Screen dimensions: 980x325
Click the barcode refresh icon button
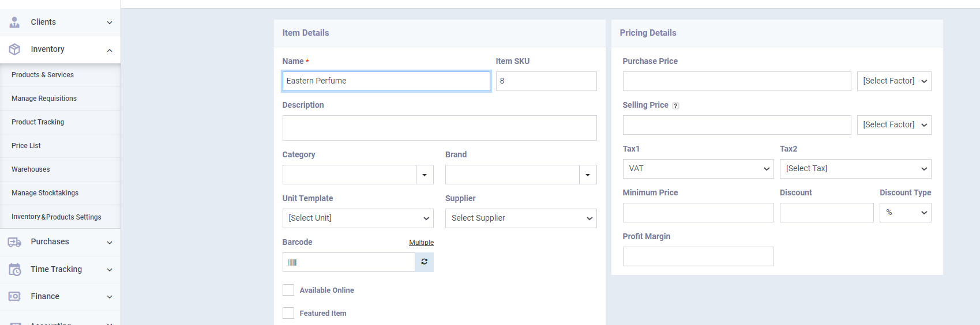click(x=424, y=262)
